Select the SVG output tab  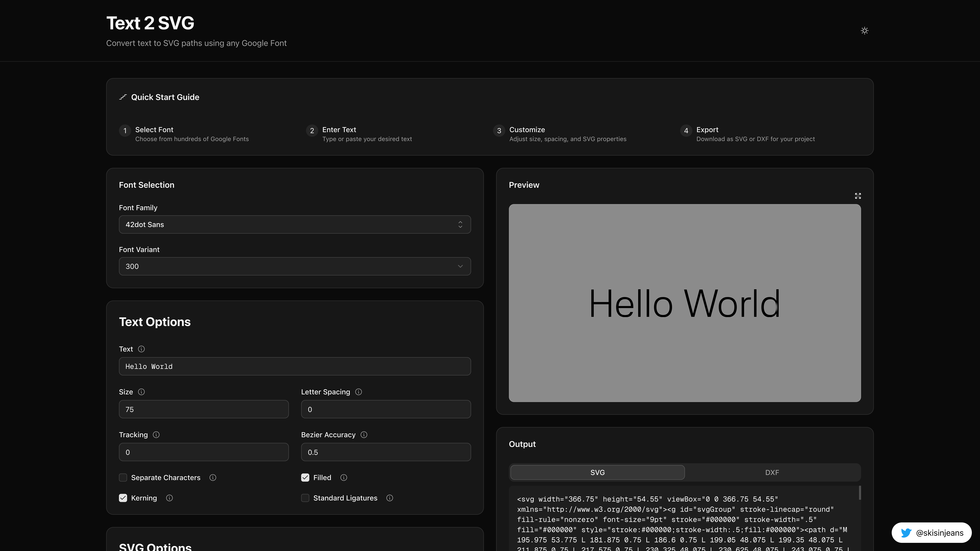597,472
